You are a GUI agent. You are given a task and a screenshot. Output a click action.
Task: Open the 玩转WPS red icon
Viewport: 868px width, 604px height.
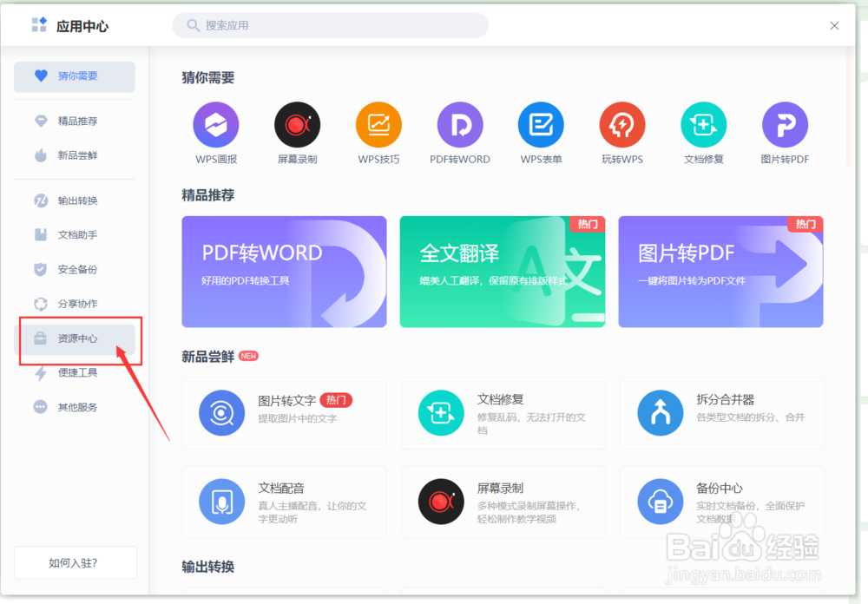click(622, 125)
